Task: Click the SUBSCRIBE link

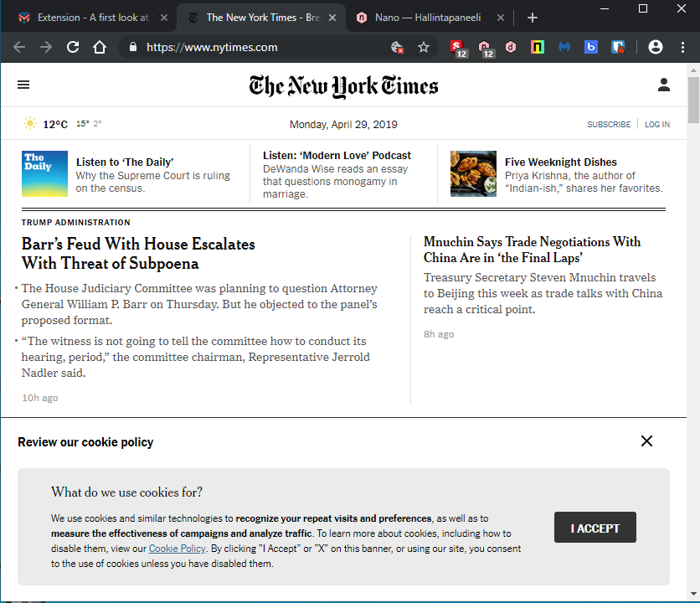Action: (x=609, y=125)
